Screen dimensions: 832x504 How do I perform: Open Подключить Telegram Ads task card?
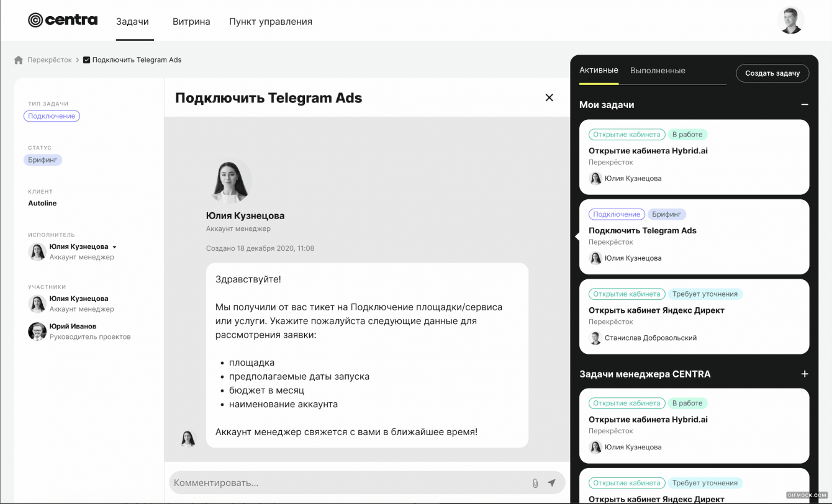694,236
